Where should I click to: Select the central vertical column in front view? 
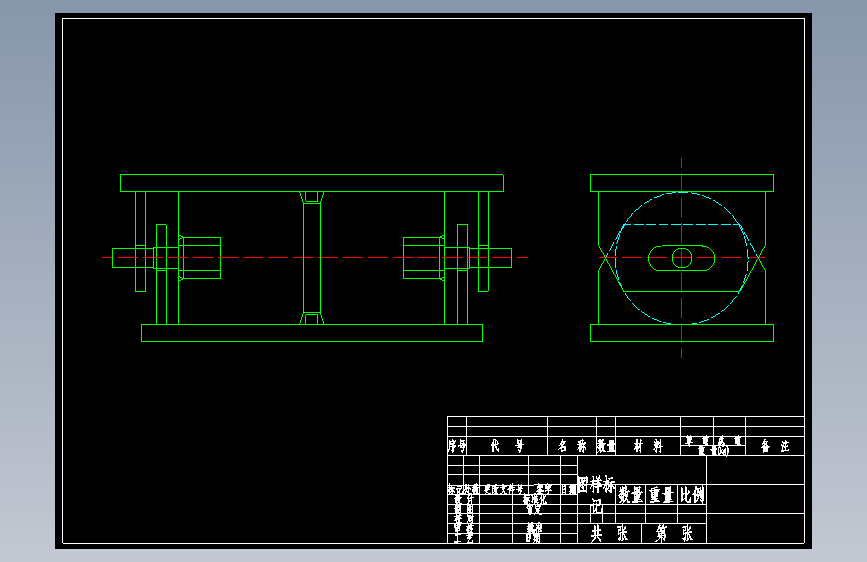click(312, 258)
